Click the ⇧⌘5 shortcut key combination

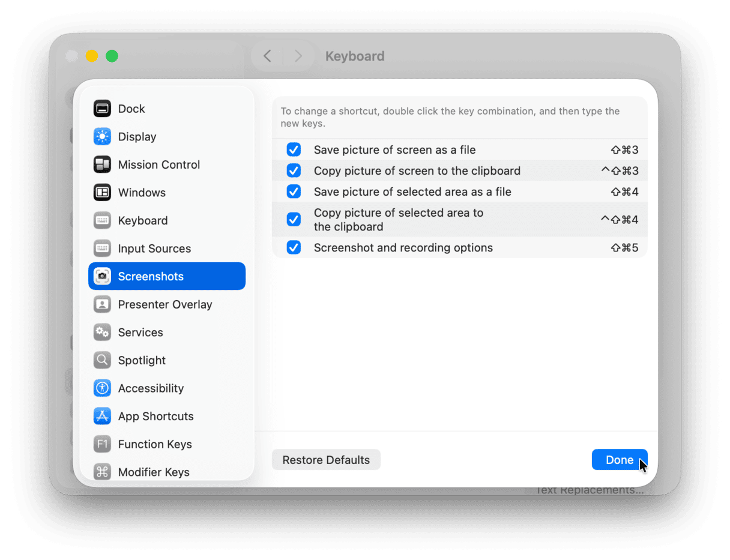coord(624,248)
